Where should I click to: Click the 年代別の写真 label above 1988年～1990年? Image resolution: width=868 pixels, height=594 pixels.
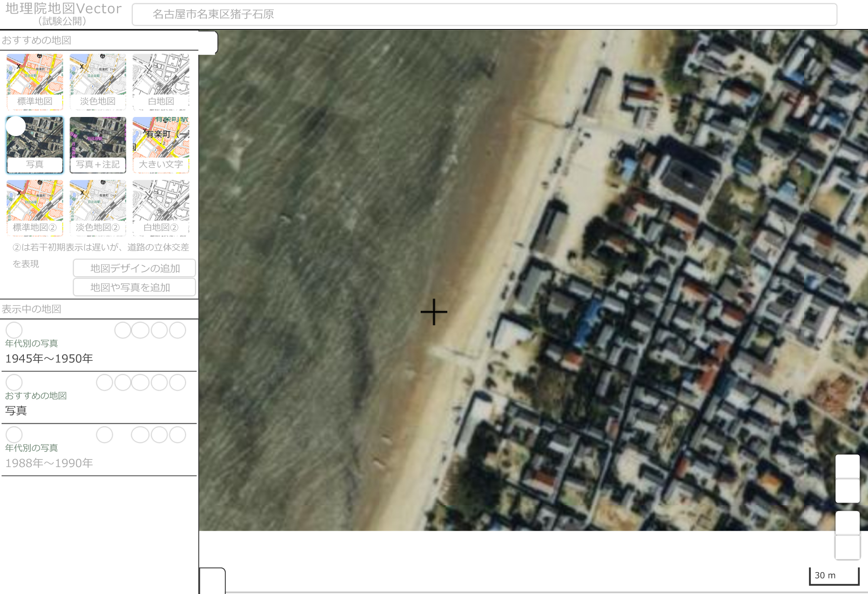point(31,448)
